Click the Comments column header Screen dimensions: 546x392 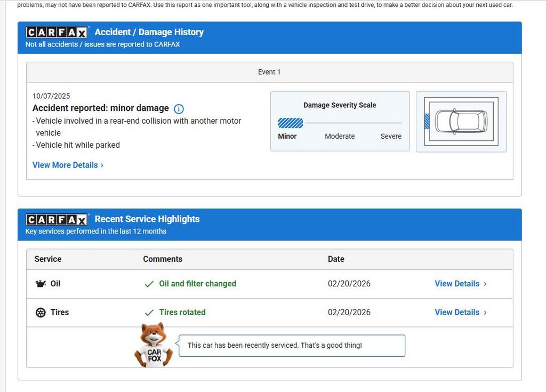coord(163,259)
